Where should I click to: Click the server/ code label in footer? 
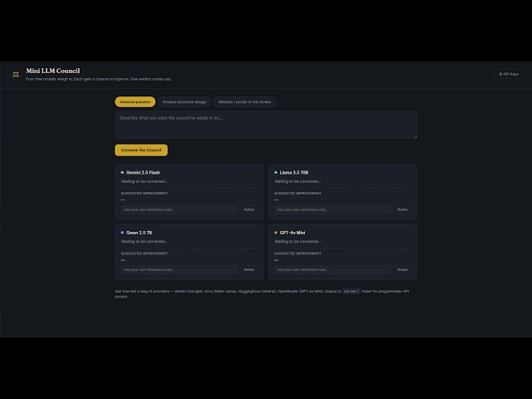(x=351, y=291)
